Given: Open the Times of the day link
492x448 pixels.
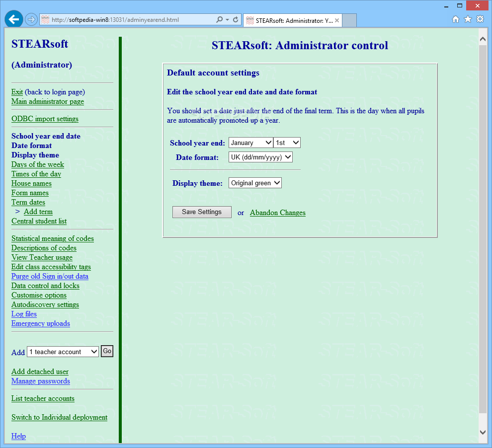Looking at the screenshot, I should (36, 174).
